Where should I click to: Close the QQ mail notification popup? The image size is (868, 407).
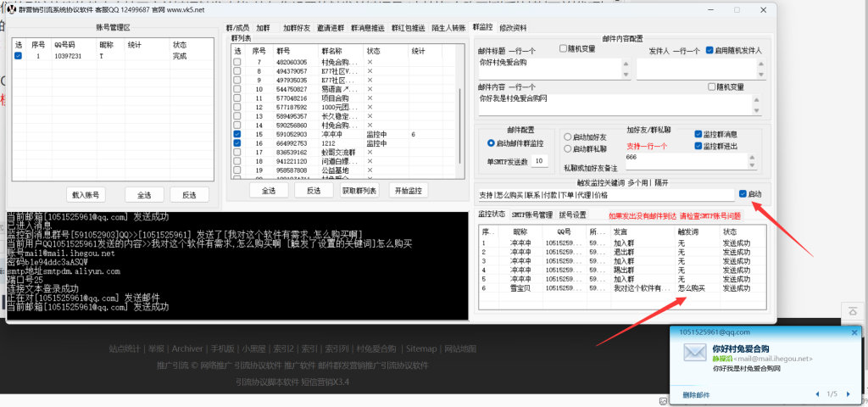coord(854,333)
